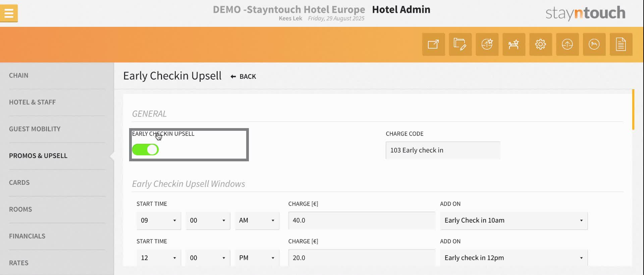Expand Early Check in 10am add-on dropdown
644x275 pixels.
click(x=514, y=221)
